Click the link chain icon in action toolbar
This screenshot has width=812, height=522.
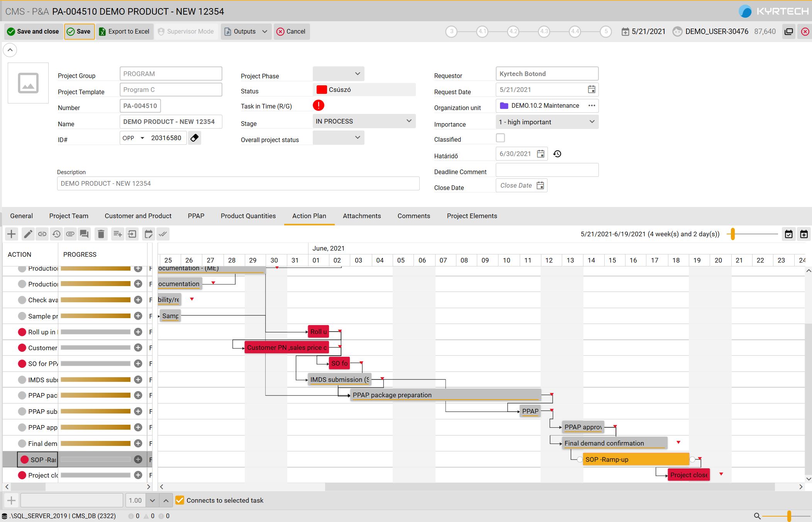click(42, 234)
